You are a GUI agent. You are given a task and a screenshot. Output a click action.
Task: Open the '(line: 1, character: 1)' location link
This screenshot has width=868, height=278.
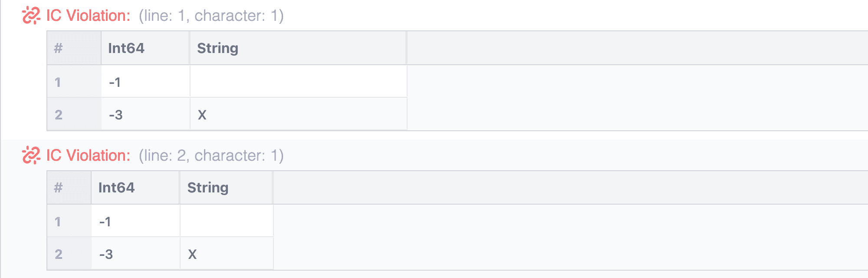point(211,16)
